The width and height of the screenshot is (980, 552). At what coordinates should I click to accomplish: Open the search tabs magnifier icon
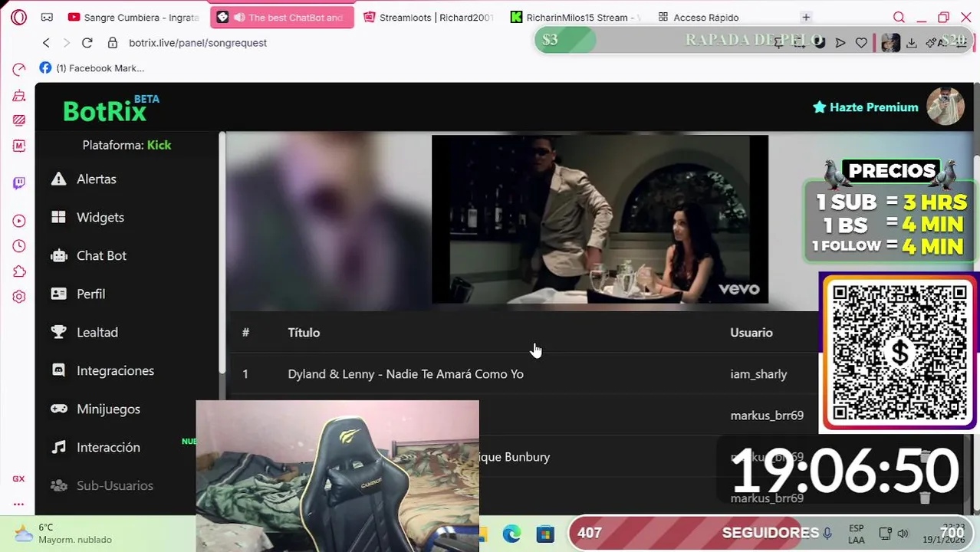tap(899, 17)
